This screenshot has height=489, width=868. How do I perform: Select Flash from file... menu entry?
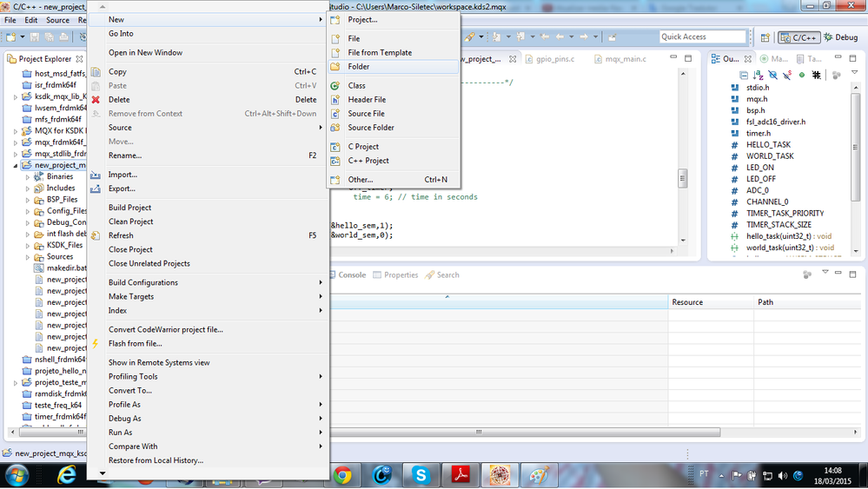pyautogui.click(x=208, y=344)
